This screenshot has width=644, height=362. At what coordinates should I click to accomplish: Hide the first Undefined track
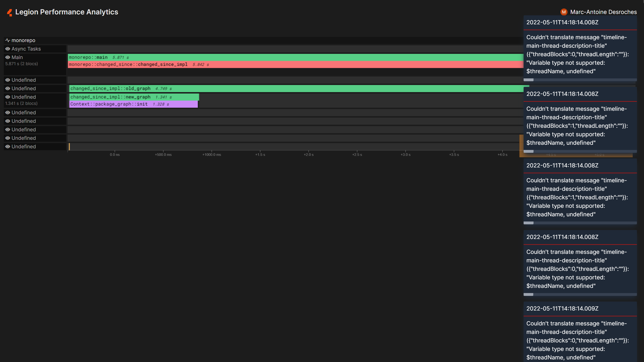pyautogui.click(x=8, y=80)
